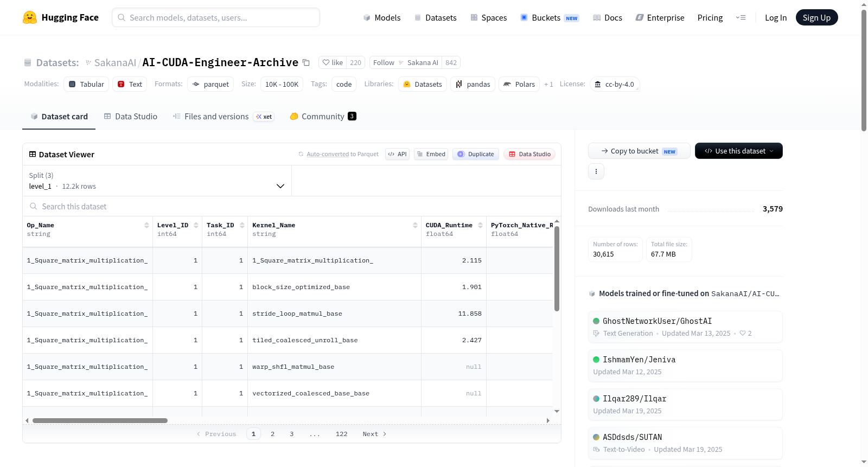
Task: Show the +1 more libraries
Action: pos(549,84)
